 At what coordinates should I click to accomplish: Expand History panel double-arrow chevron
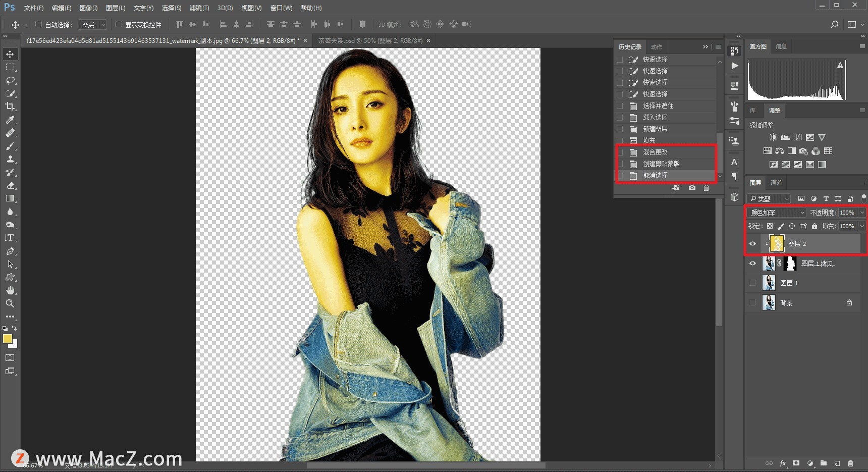pyautogui.click(x=706, y=46)
